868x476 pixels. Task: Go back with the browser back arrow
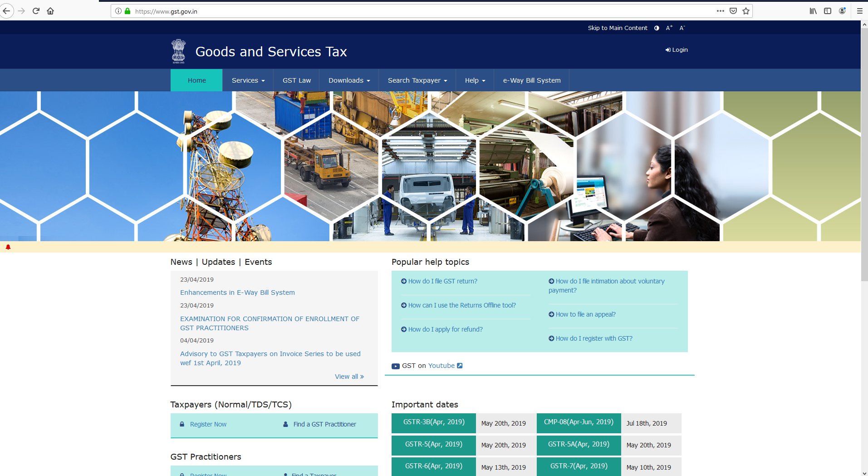[x=6, y=11]
